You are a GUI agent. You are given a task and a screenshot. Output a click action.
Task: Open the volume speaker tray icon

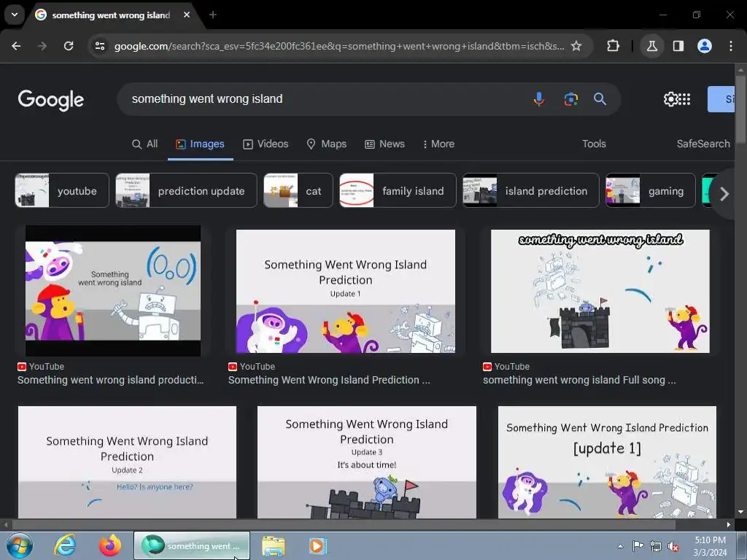coord(673,546)
